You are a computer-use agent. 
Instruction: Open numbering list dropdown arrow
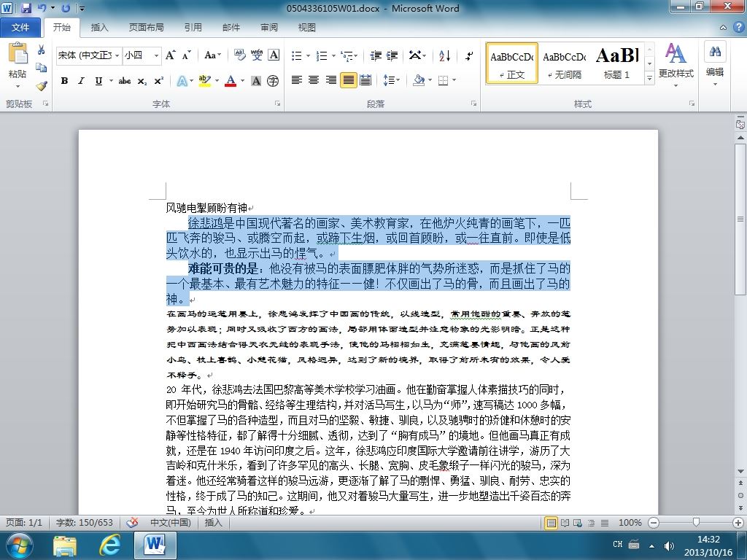tap(333, 56)
